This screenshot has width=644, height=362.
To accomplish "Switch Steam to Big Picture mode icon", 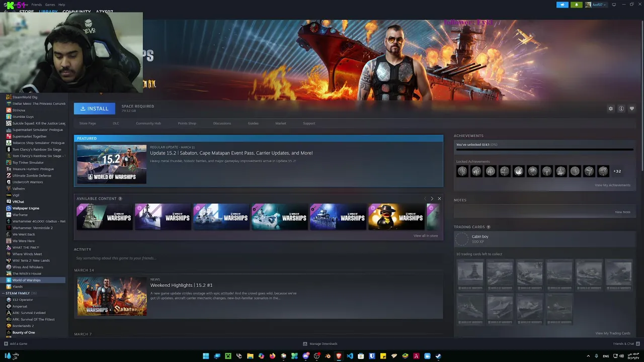I will point(614,5).
